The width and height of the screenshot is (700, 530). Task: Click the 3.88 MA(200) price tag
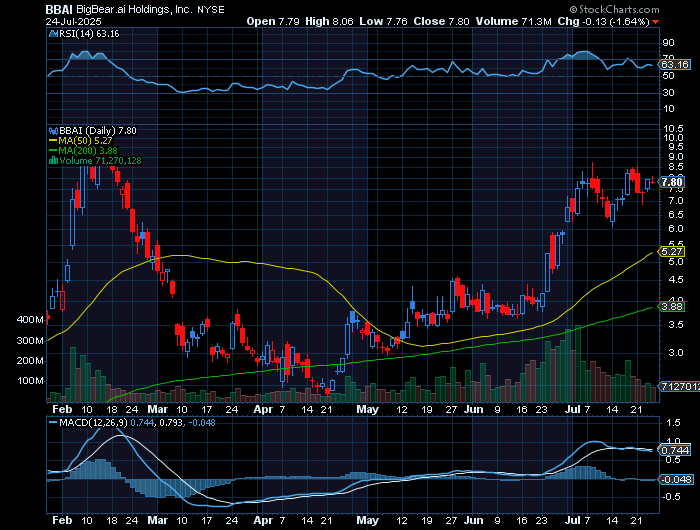(672, 307)
